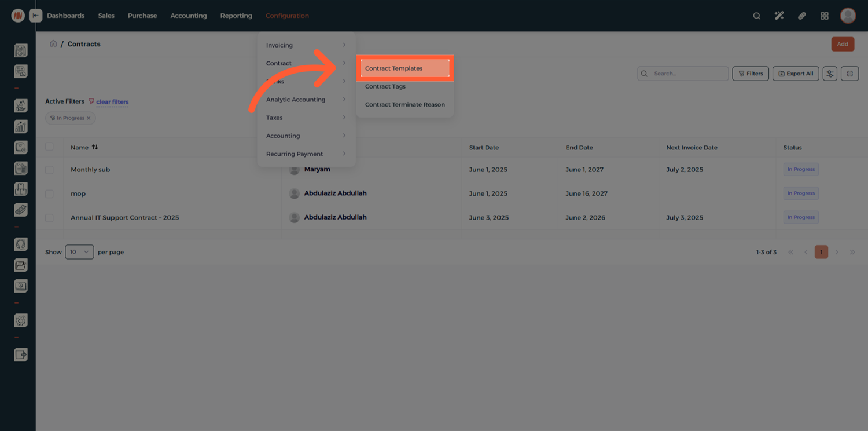
Task: Click the gear settings icon in sidebar
Action: tap(21, 320)
